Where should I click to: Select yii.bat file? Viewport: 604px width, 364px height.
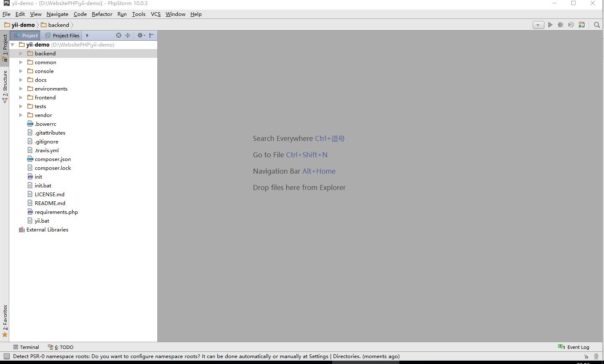[42, 221]
